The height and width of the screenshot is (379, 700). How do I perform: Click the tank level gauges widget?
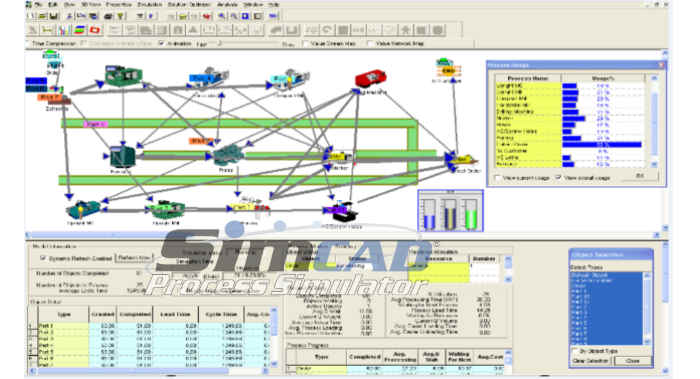tap(450, 211)
